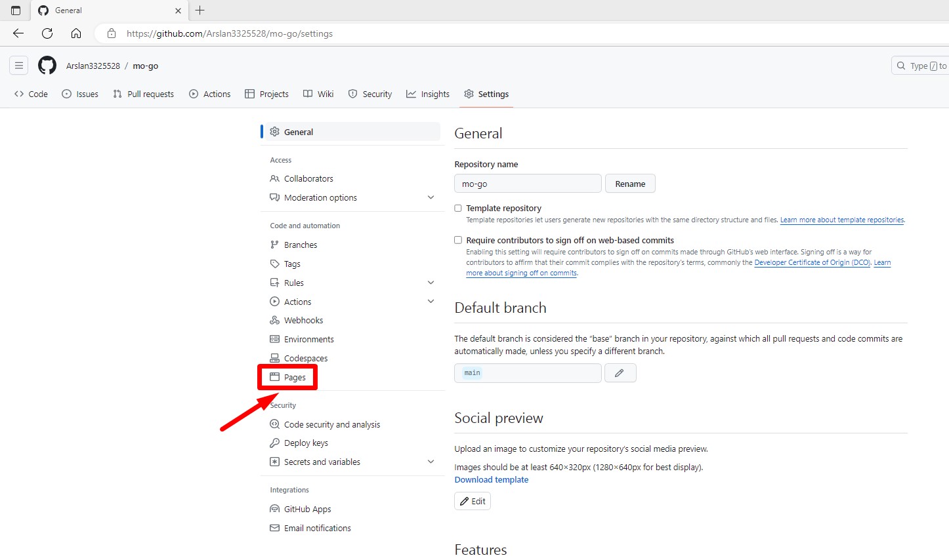This screenshot has height=560, width=949.
Task: Click the Type / to search box
Action: tap(920, 66)
